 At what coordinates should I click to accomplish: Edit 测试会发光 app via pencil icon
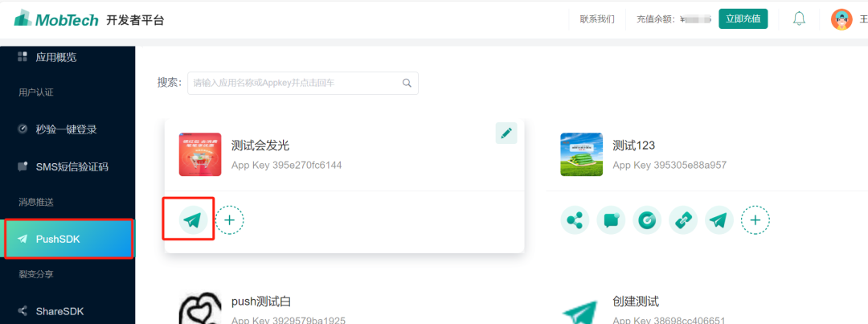[x=506, y=133]
